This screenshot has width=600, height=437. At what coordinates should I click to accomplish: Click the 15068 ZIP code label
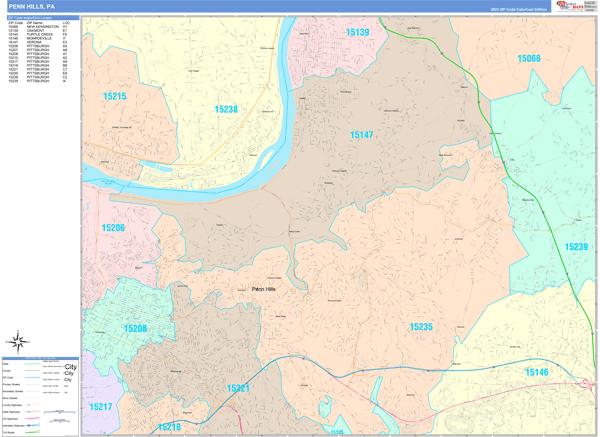point(528,59)
